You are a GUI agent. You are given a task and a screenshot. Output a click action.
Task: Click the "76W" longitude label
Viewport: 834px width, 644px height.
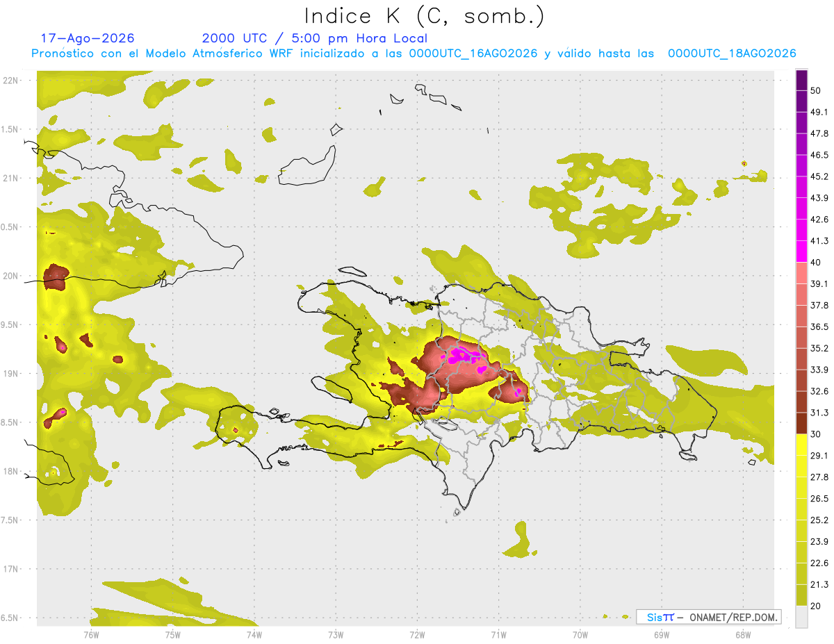click(x=91, y=634)
